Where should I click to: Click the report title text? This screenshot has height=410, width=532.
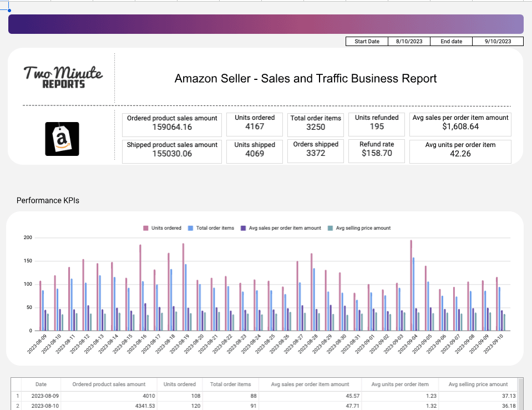pos(305,78)
